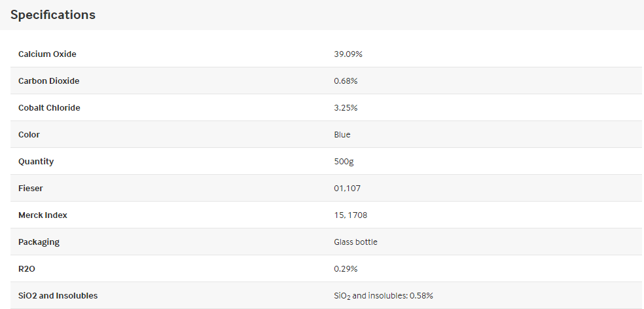Click the 0.68% Carbon Dioxide value
The image size is (644, 309).
click(346, 81)
